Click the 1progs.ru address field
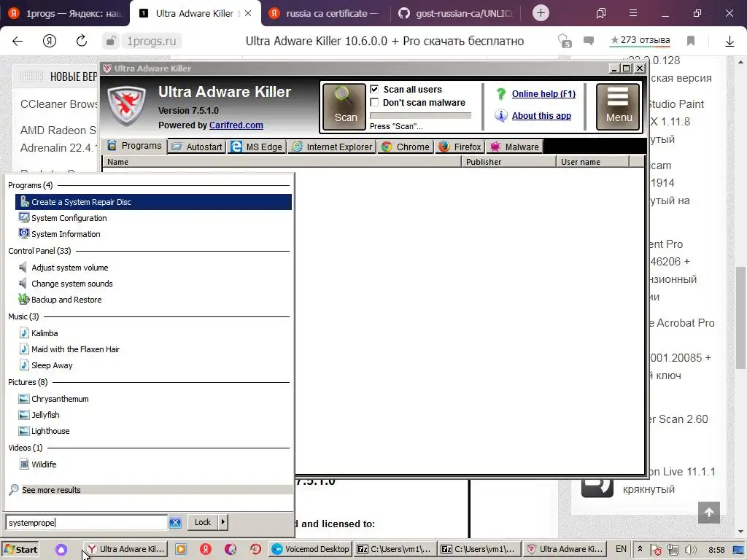Image resolution: width=747 pixels, height=560 pixels. (152, 41)
